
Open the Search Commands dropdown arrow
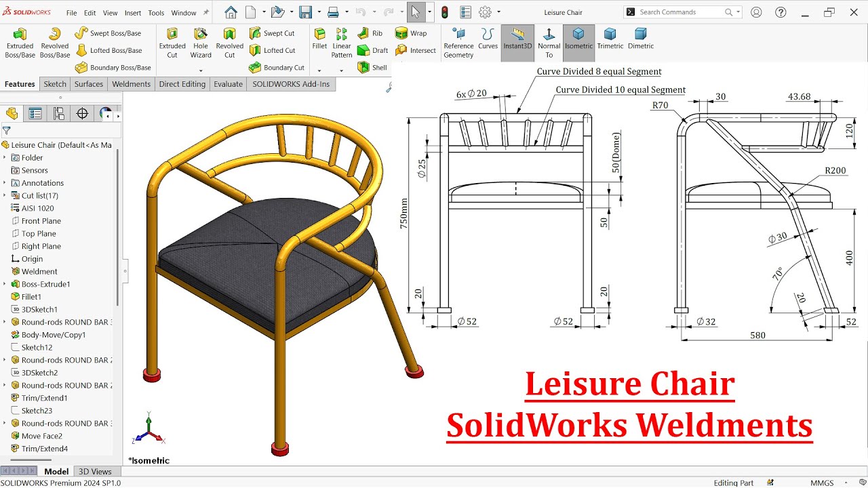[x=738, y=12]
